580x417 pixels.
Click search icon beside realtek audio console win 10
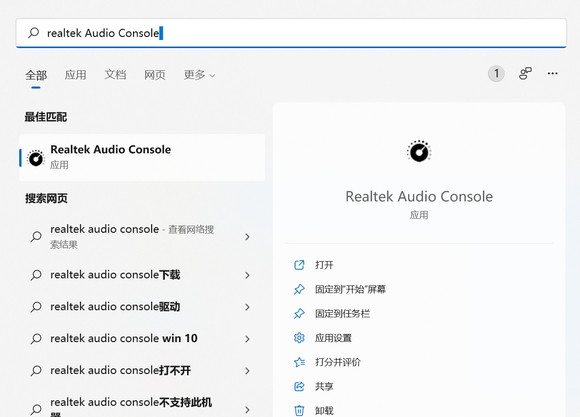[x=36, y=339]
